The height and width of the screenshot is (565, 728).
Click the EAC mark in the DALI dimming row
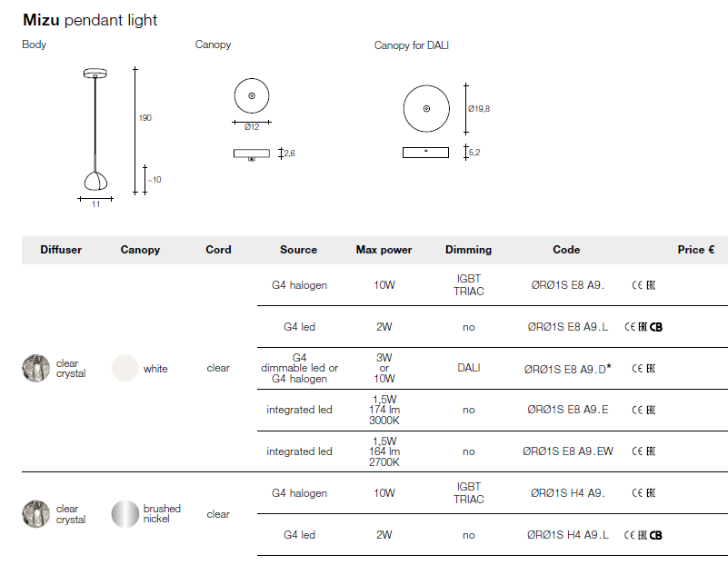[651, 369]
